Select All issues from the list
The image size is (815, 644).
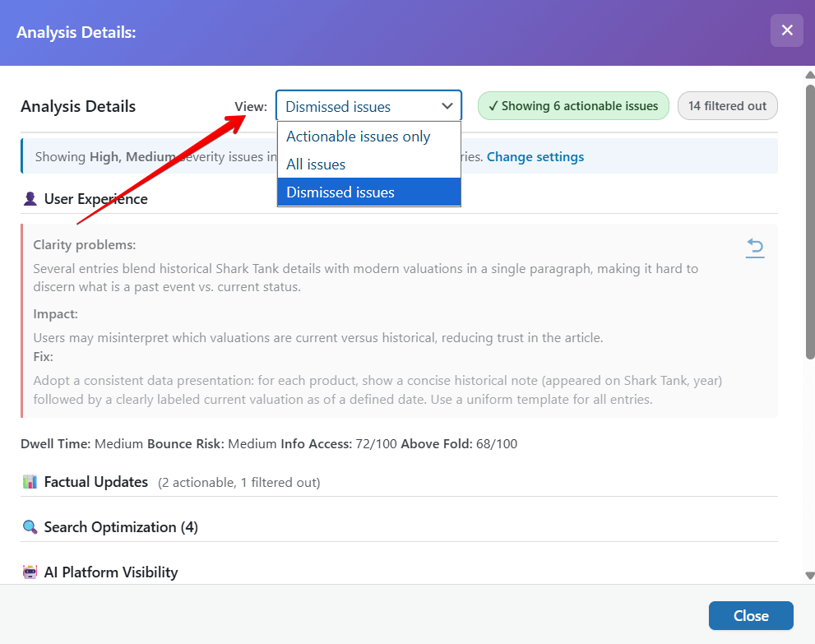pyautogui.click(x=317, y=164)
